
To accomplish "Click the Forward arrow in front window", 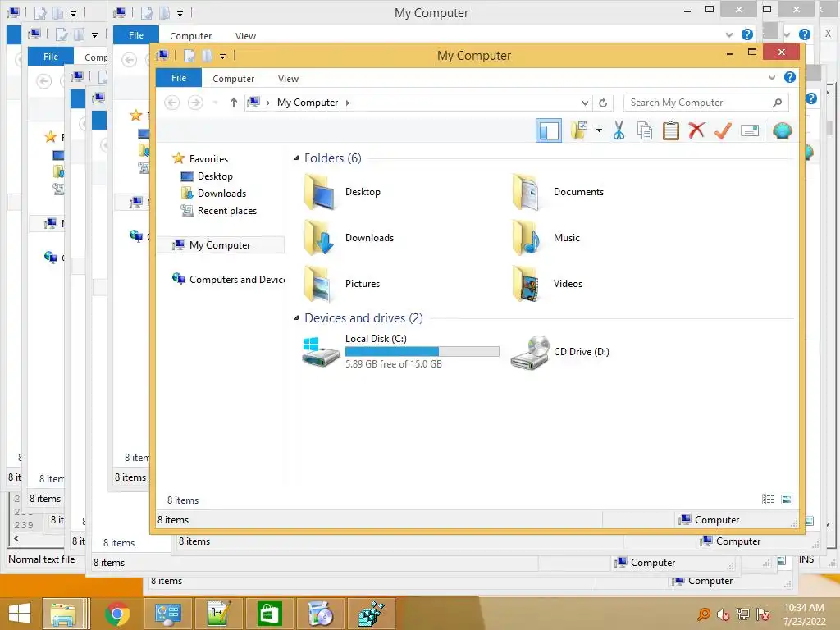I will [195, 103].
